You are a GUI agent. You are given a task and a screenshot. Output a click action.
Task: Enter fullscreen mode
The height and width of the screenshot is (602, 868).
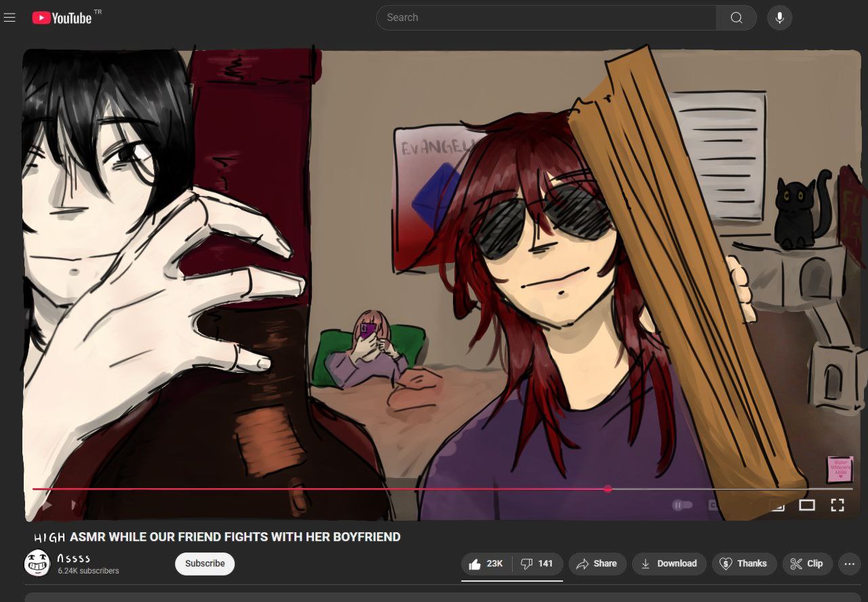pyautogui.click(x=837, y=505)
